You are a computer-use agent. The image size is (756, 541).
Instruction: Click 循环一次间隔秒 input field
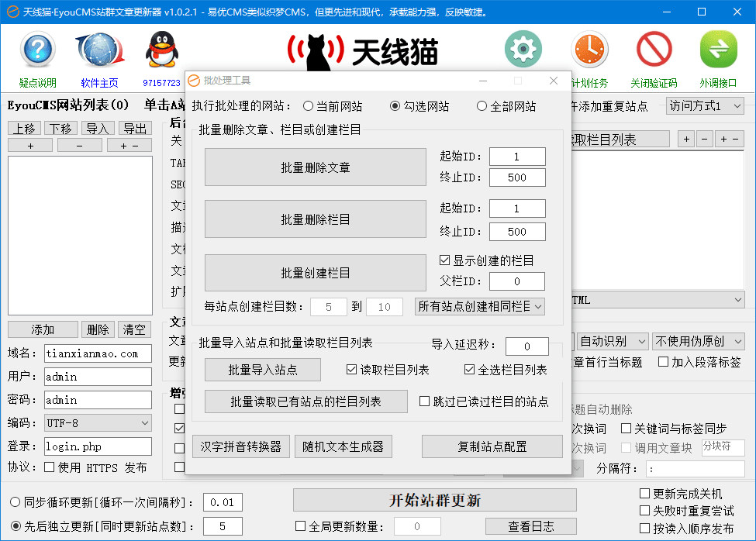tap(223, 502)
